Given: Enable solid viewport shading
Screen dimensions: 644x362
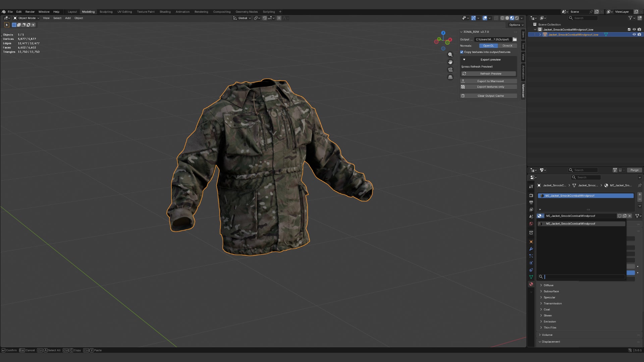Looking at the screenshot, I should click(x=507, y=18).
